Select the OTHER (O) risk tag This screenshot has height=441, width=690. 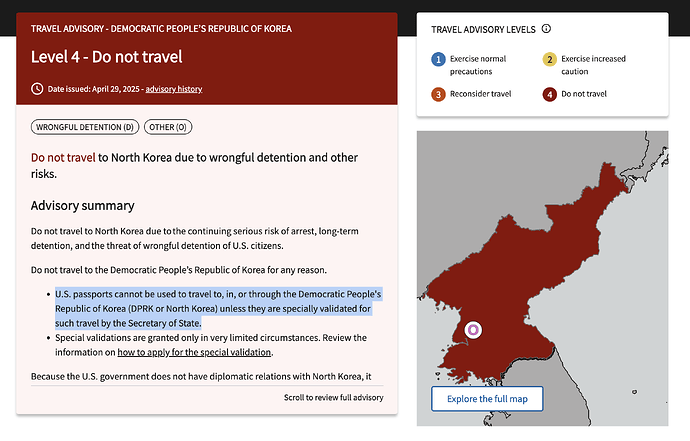pos(167,127)
